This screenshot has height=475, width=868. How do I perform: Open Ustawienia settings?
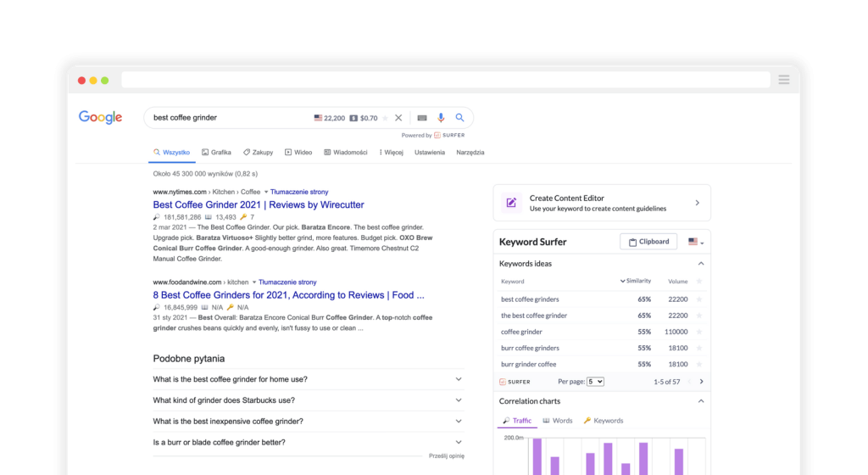(x=430, y=152)
